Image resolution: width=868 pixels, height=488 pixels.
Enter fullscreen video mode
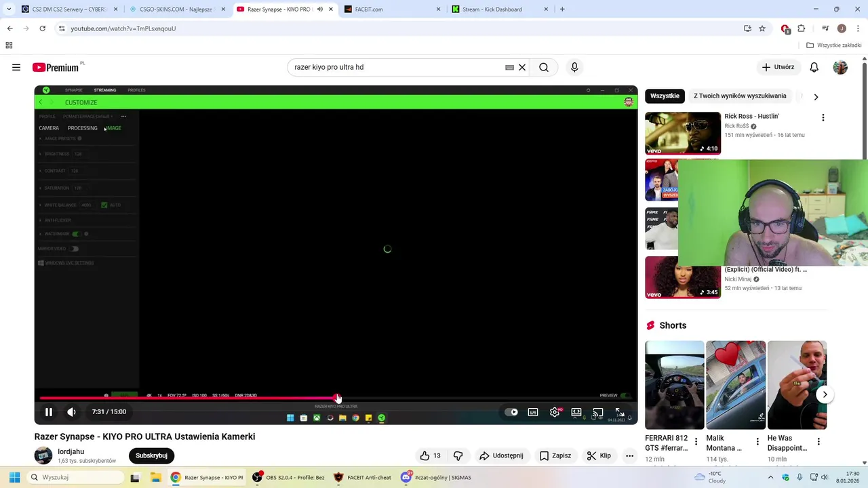(620, 412)
